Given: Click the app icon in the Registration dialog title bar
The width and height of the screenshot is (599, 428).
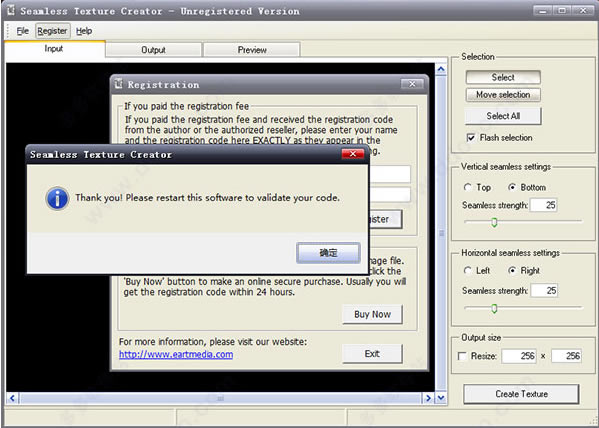Looking at the screenshot, I should click(x=119, y=83).
